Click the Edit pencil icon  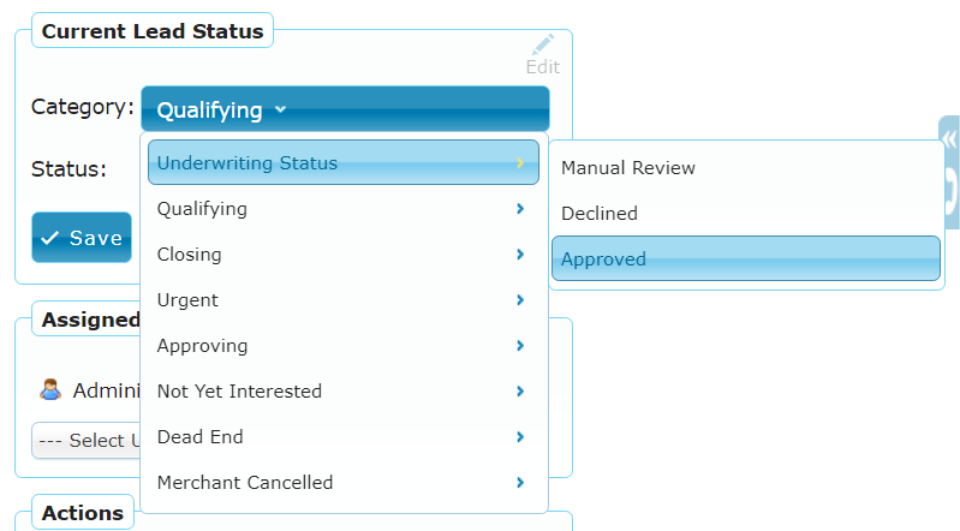click(x=543, y=44)
